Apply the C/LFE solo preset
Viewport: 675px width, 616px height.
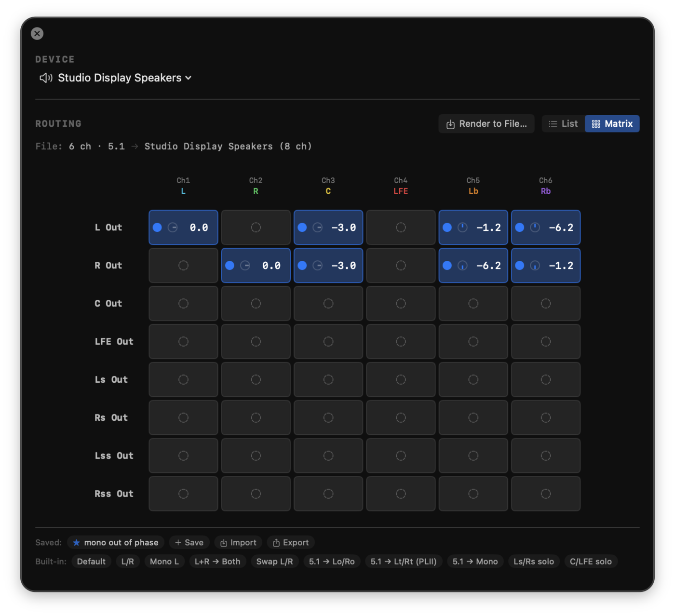tap(591, 562)
